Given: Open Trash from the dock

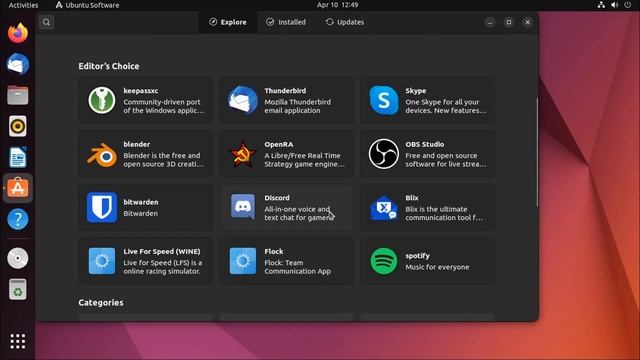Looking at the screenshot, I should point(18,289).
